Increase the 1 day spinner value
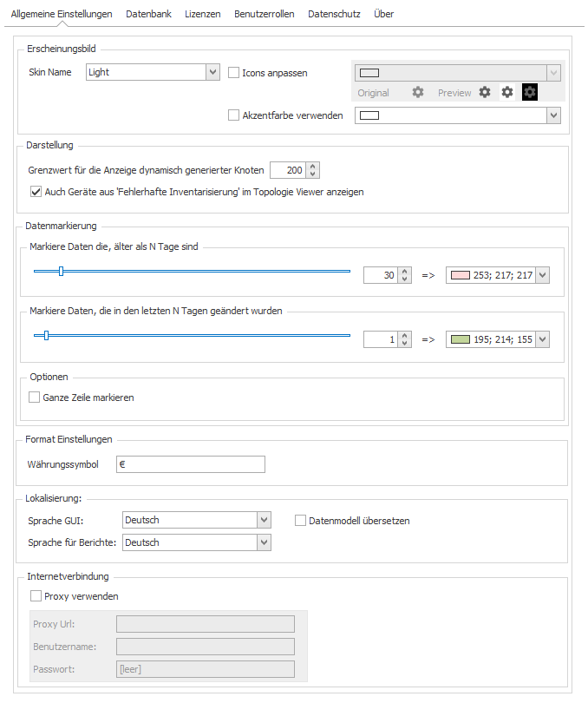The image size is (588, 703). coord(405,336)
